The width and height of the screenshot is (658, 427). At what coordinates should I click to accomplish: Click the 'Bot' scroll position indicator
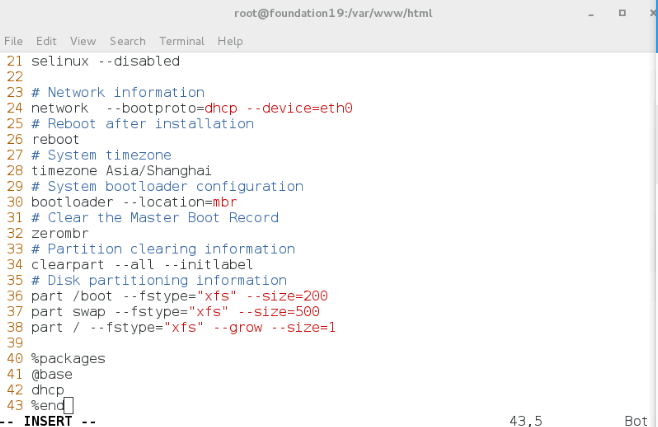click(636, 421)
